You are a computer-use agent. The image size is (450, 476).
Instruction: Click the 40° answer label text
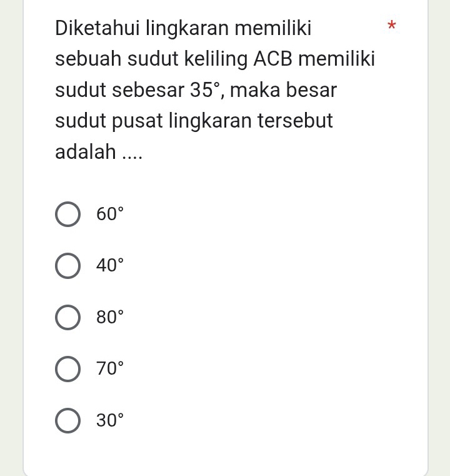click(107, 266)
